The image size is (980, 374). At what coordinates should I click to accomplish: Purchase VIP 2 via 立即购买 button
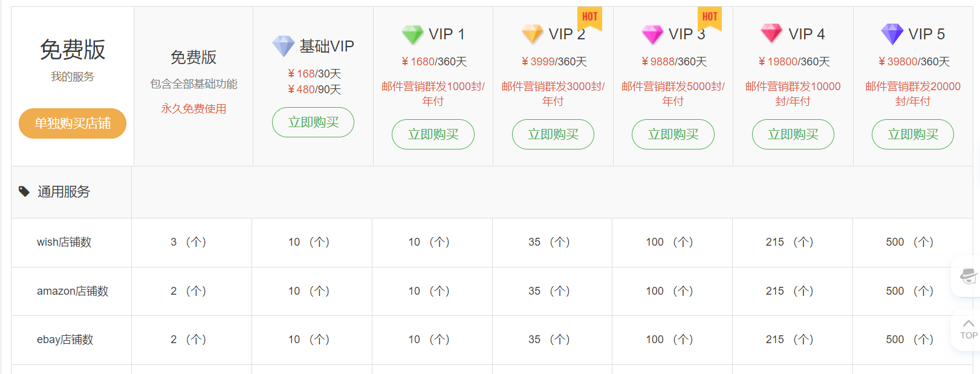[553, 134]
